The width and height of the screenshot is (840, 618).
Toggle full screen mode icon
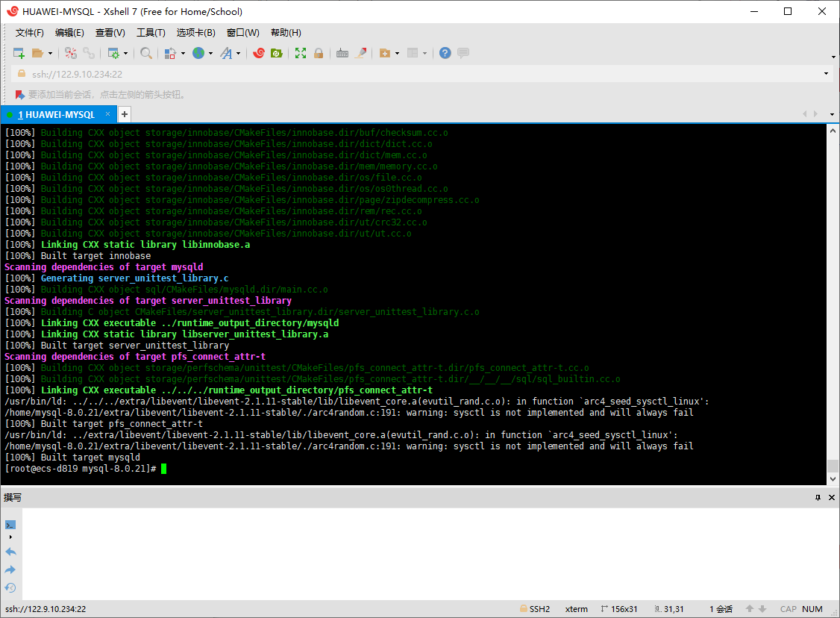(301, 53)
